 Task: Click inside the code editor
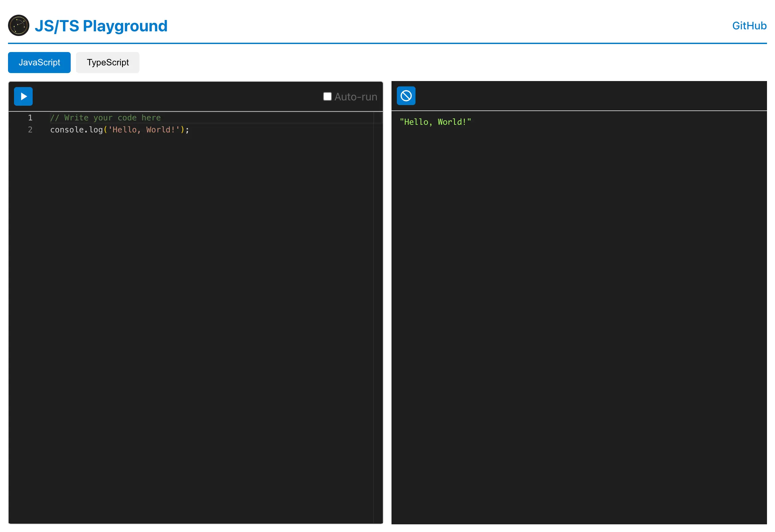pos(200,200)
